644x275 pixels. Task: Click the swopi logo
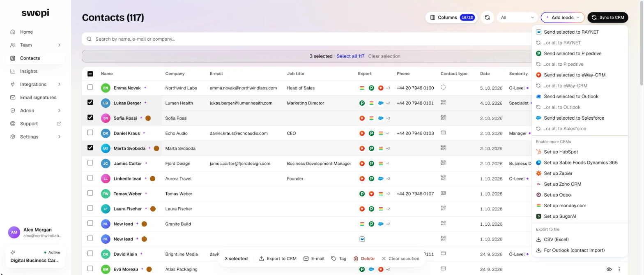(x=35, y=13)
